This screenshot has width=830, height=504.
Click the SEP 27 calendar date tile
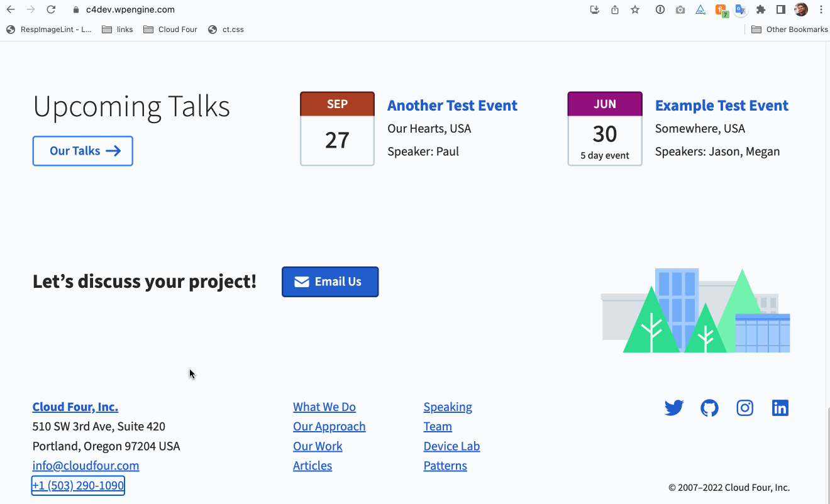[338, 129]
